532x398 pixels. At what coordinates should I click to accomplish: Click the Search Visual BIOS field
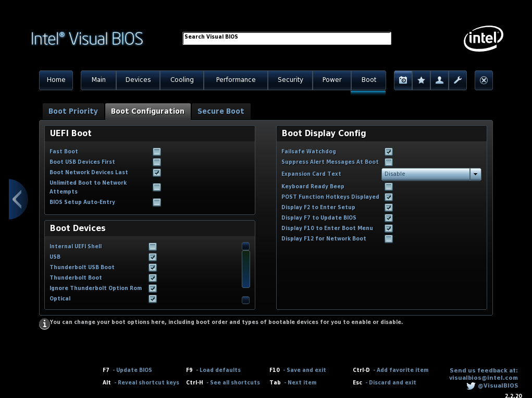[x=287, y=39]
